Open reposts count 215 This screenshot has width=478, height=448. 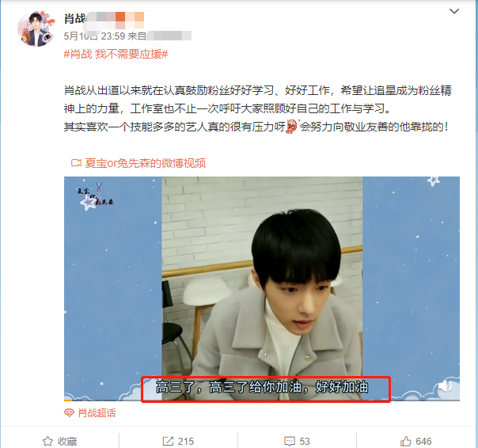tap(186, 442)
